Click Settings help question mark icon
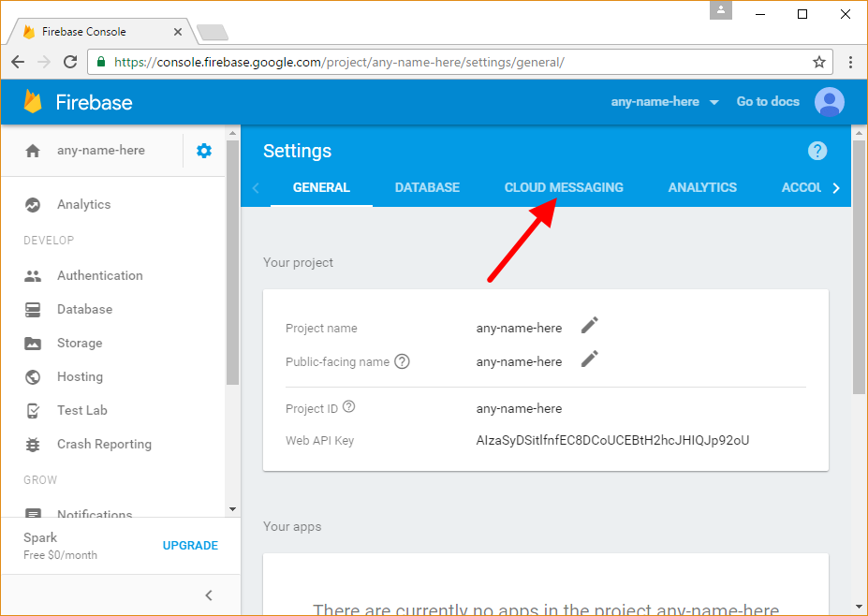The width and height of the screenshot is (868, 616). coord(817,151)
